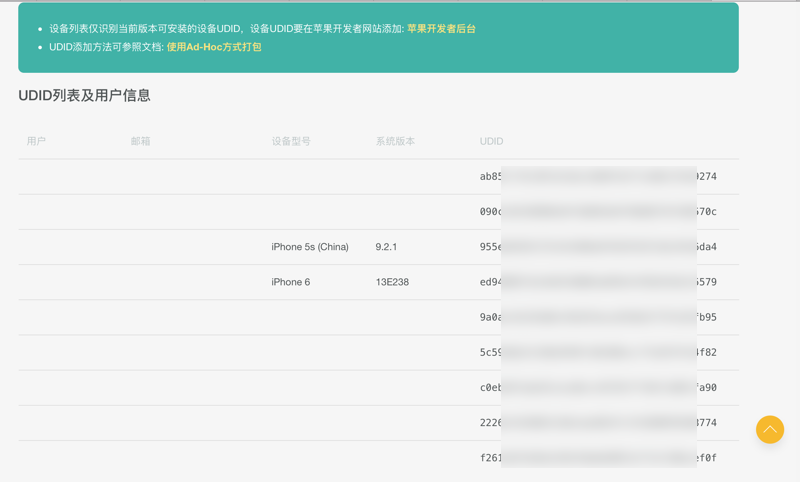
Task: Click the UDID starting with ab85
Action: (x=598, y=176)
